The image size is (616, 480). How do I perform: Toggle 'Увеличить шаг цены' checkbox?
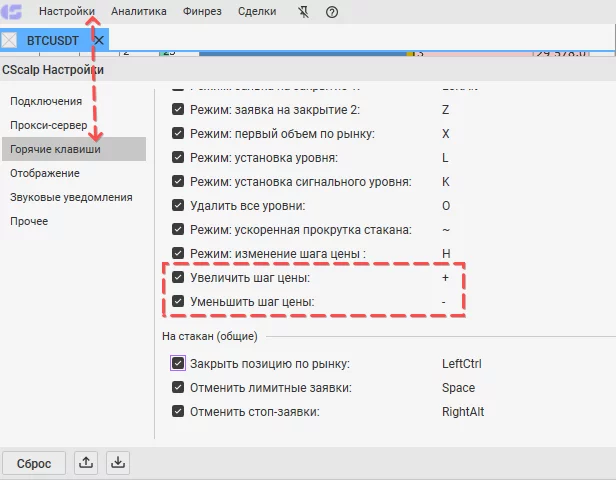[178, 277]
